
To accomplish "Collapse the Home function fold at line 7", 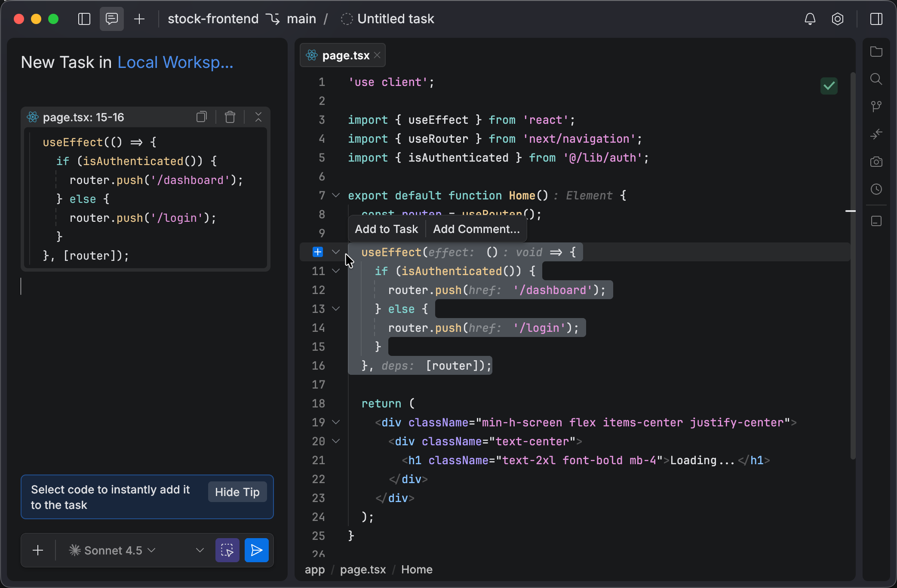I will pyautogui.click(x=336, y=195).
